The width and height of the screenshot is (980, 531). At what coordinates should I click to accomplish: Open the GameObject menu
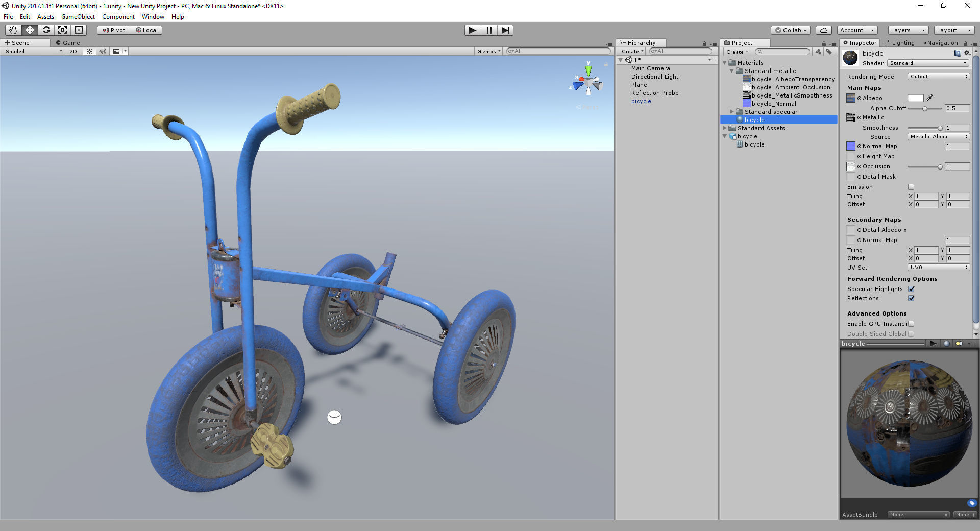coord(78,17)
